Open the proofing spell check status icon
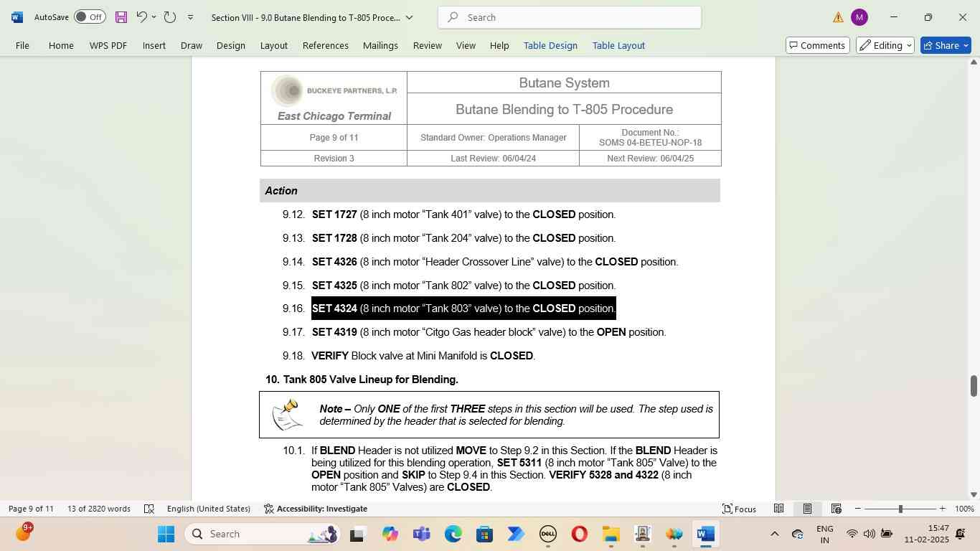 coord(149,509)
